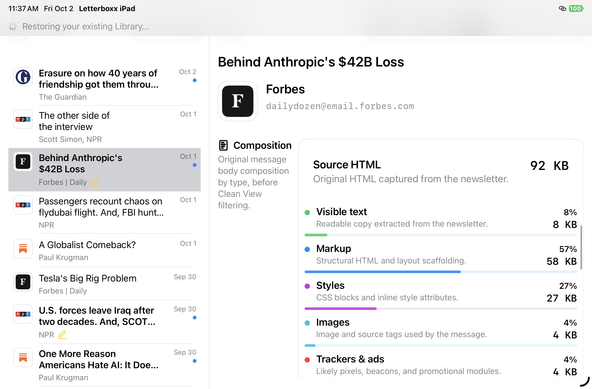Click the 'Trackers & ads' row label

(x=350, y=359)
